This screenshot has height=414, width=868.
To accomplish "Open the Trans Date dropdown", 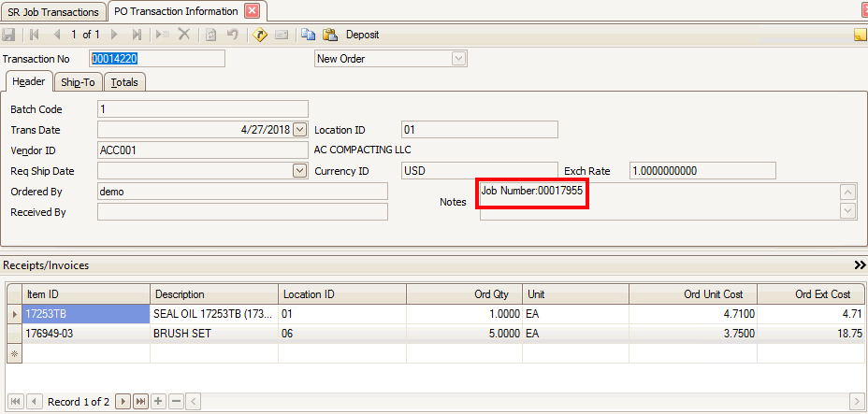I will coord(299,130).
